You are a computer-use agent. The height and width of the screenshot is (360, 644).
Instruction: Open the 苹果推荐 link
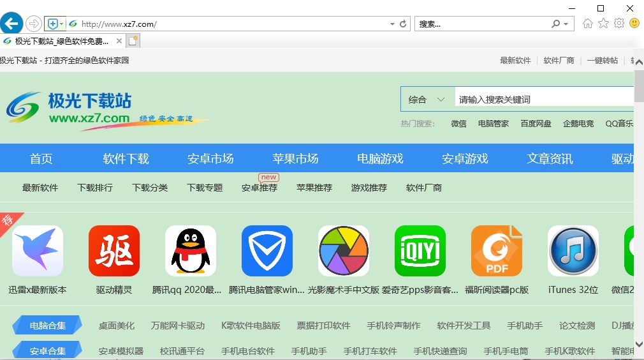click(314, 188)
